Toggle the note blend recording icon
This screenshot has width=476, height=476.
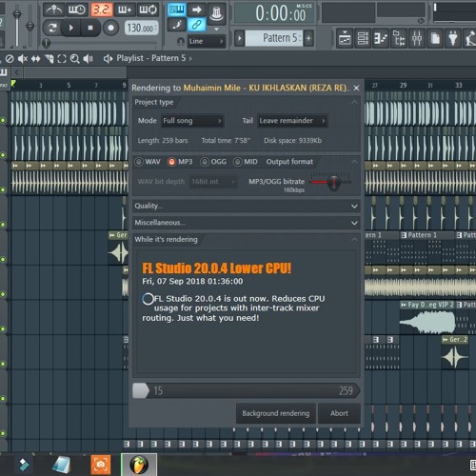click(176, 25)
